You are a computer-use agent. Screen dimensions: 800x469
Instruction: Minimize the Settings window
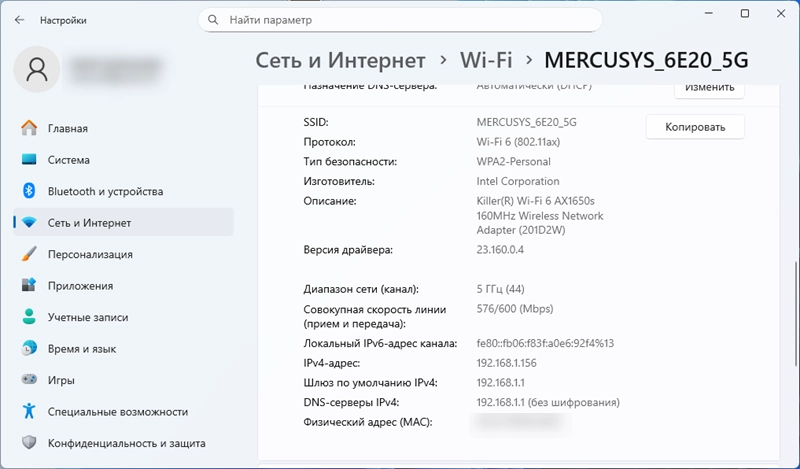coord(709,14)
